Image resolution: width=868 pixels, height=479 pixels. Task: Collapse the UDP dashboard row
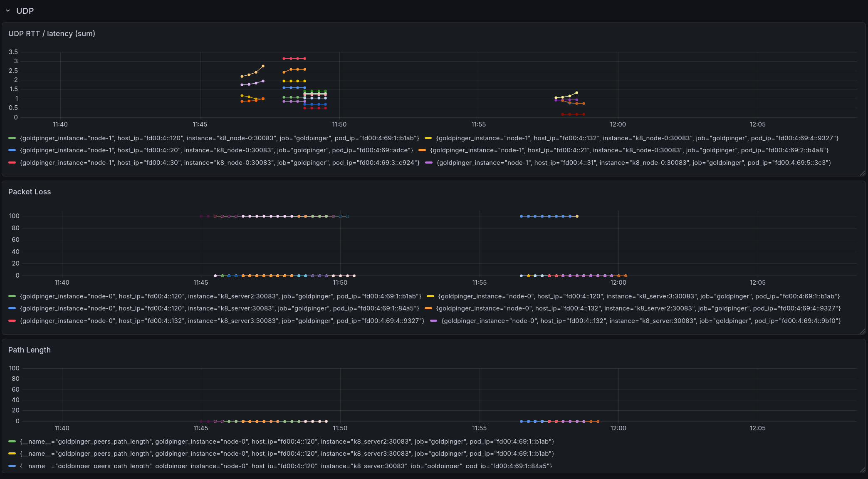(7, 11)
